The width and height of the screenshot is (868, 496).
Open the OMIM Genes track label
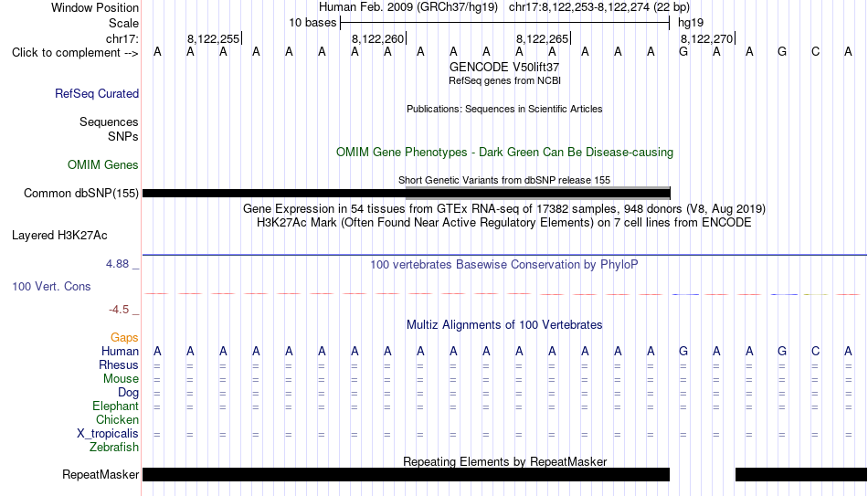tap(103, 165)
